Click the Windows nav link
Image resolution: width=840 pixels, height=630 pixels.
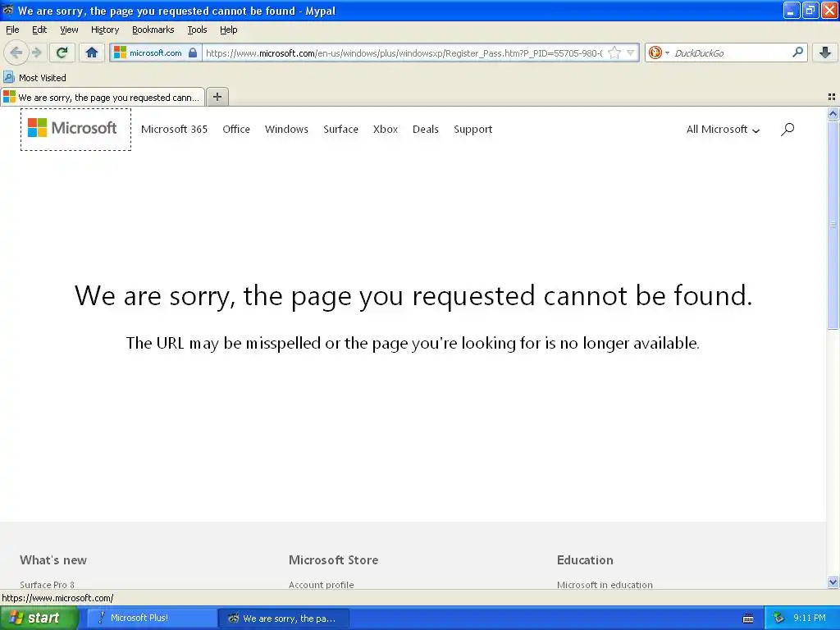[286, 129]
